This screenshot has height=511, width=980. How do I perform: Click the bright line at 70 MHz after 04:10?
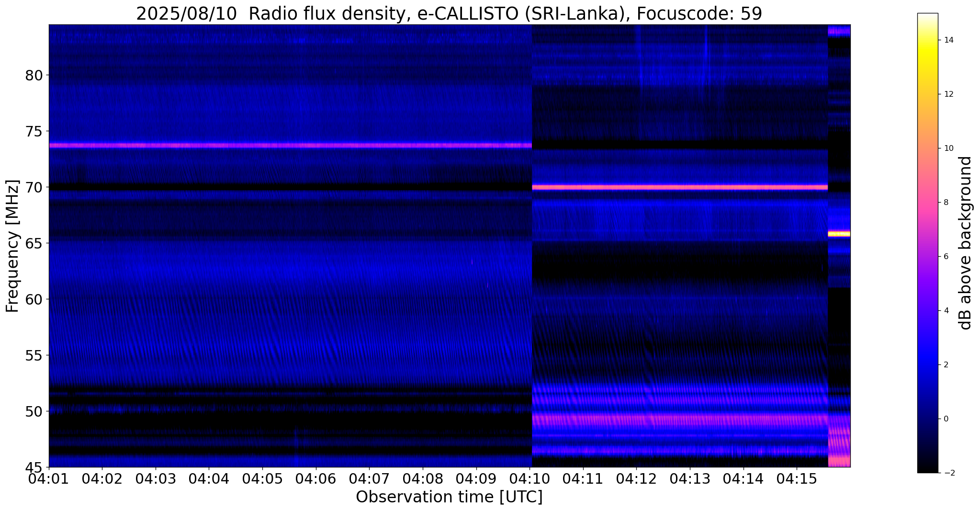click(680, 187)
